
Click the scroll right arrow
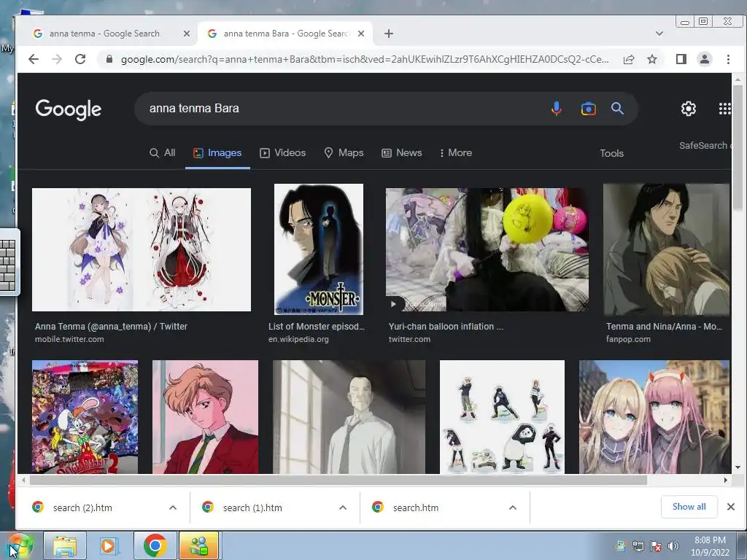[726, 480]
